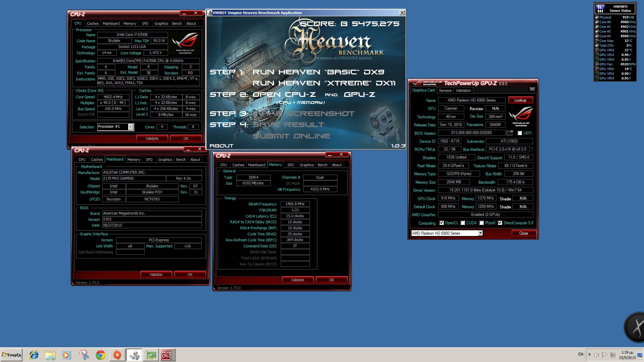Select the ROG CPU-Z taskbar icon
644x362 pixels.
[x=167, y=355]
